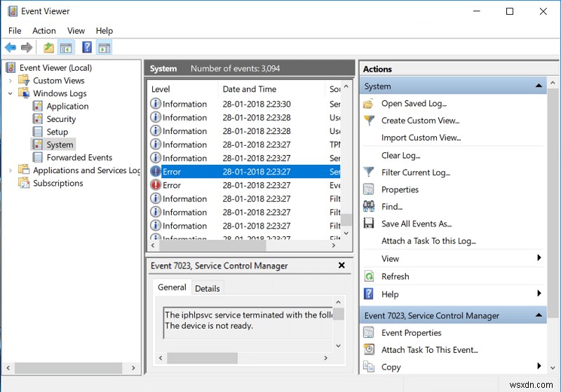Click Import Custom View action
The height and width of the screenshot is (392, 561).
421,137
